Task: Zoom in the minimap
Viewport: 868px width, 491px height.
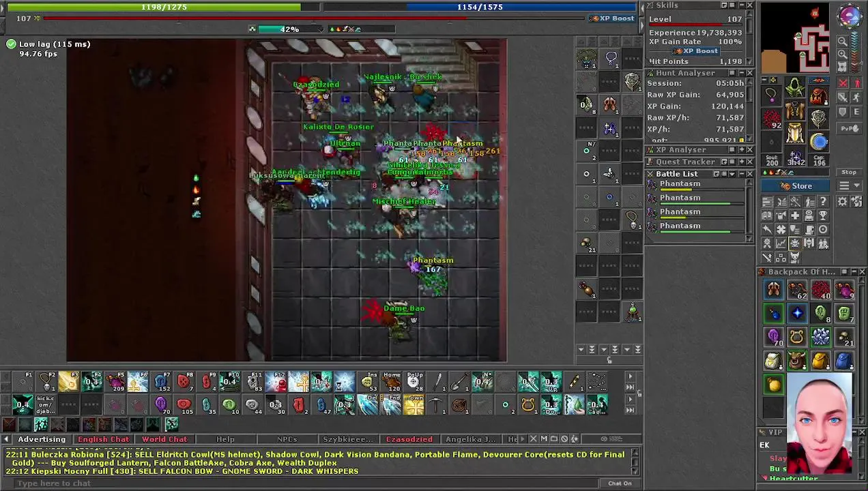Action: point(843,54)
